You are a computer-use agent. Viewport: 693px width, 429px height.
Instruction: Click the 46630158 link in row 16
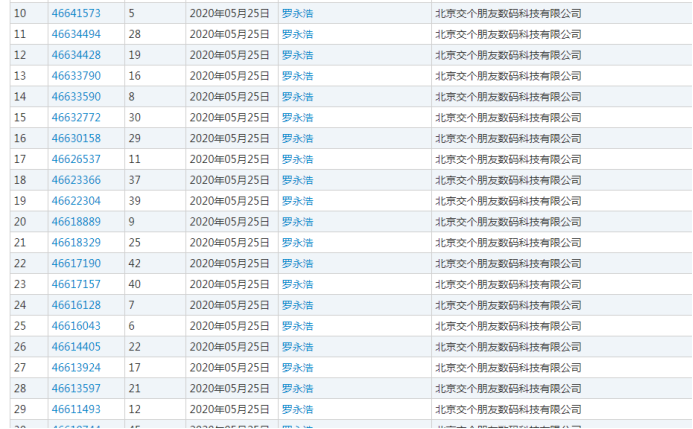pos(76,138)
